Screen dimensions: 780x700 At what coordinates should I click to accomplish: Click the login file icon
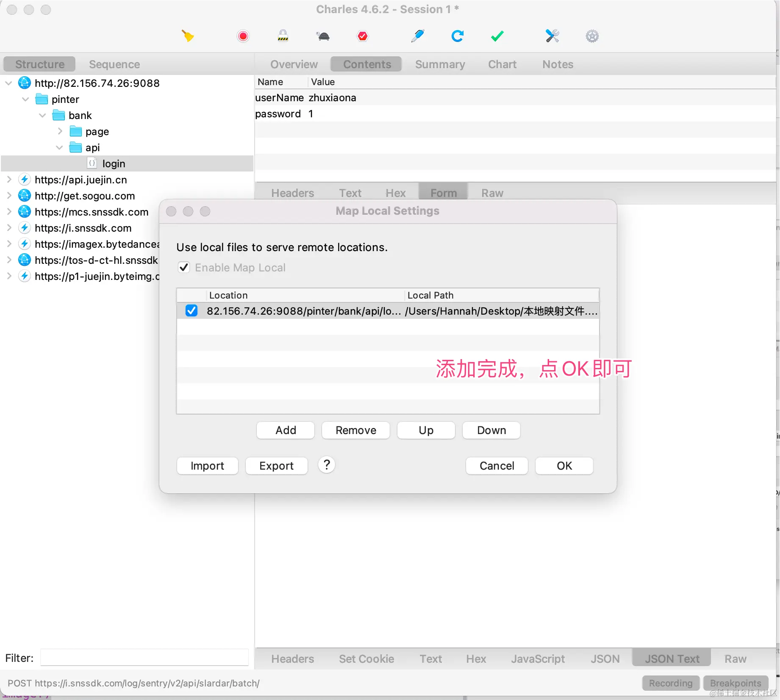point(92,163)
